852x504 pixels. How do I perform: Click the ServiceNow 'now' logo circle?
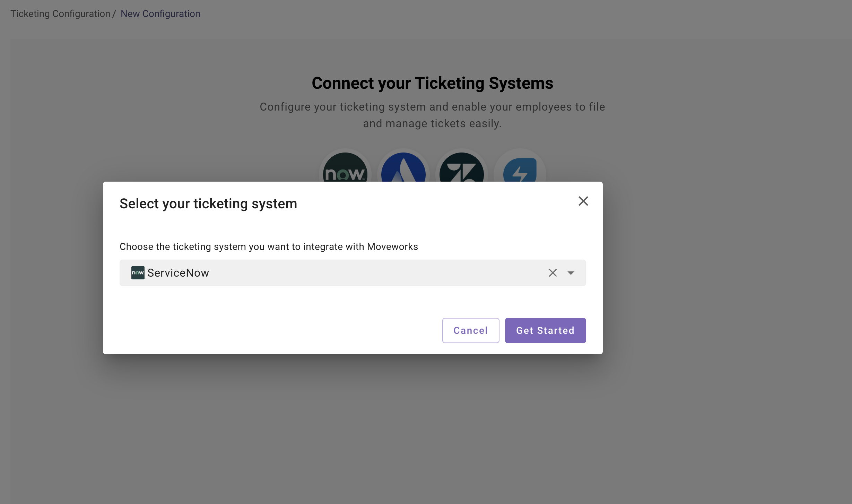point(345,168)
